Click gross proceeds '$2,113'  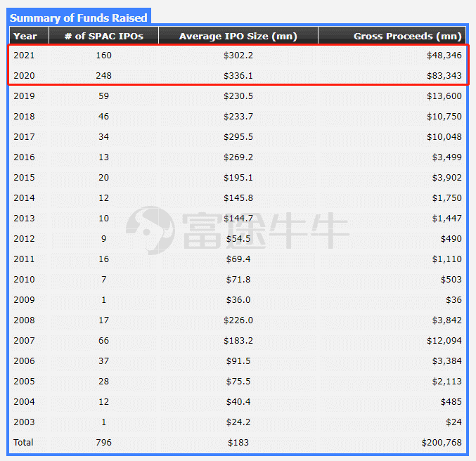447,381
